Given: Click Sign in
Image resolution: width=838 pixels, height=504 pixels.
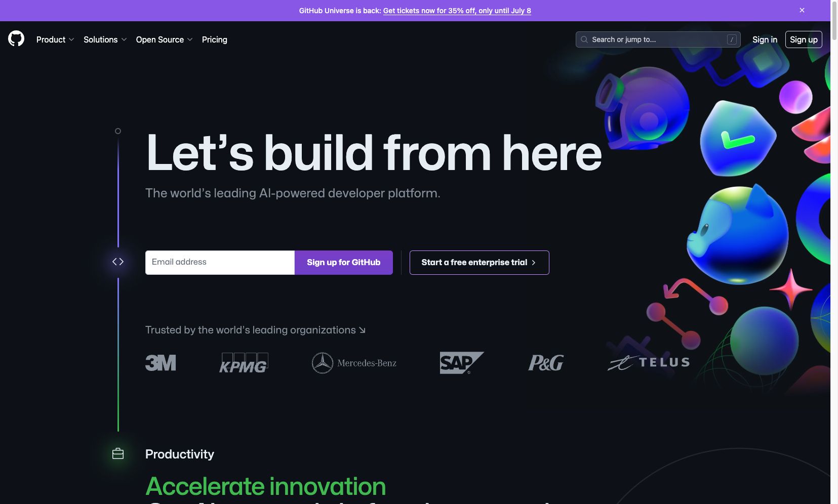Looking at the screenshot, I should (765, 39).
